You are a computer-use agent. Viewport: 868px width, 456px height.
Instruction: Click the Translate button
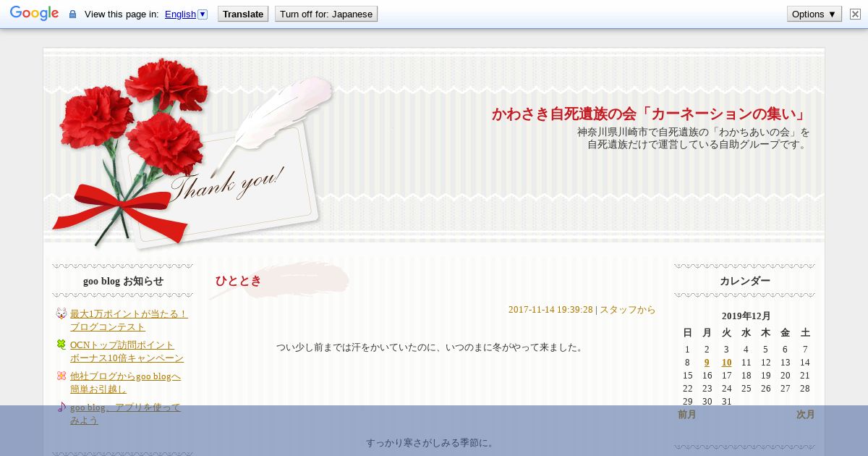243,14
